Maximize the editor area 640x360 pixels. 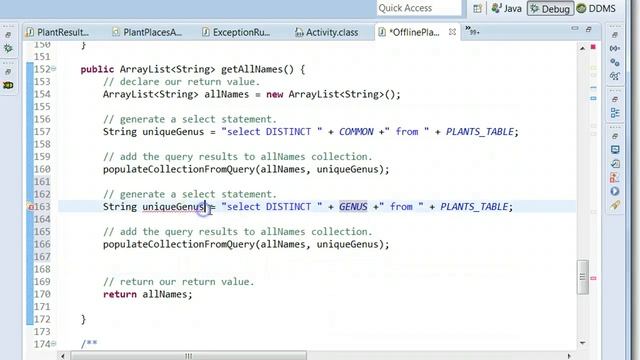click(589, 29)
